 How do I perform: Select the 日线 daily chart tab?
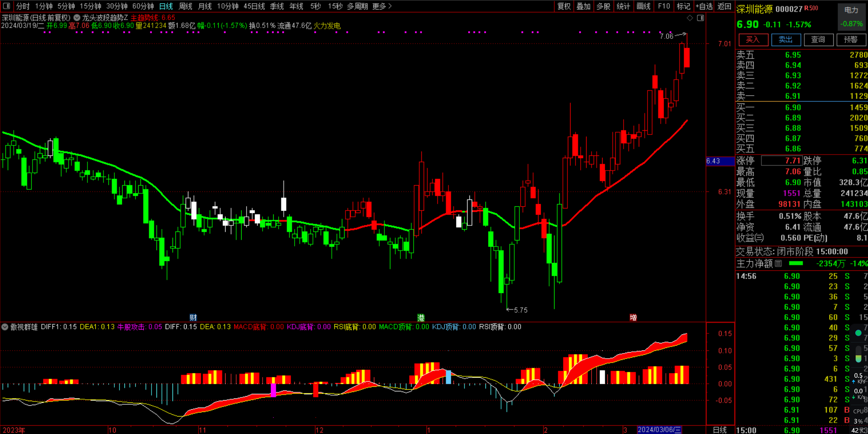tap(166, 6)
